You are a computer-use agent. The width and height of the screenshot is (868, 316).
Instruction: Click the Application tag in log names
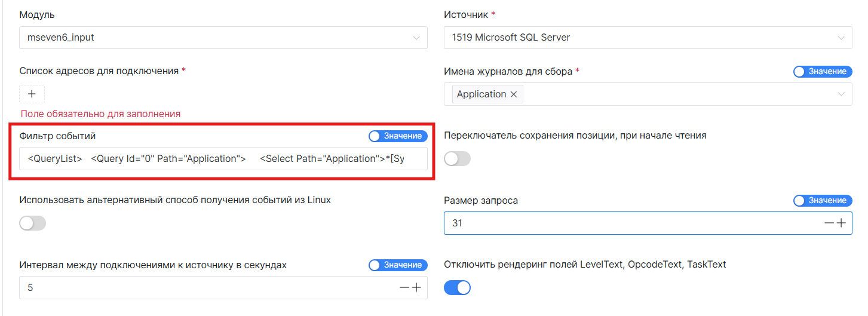tap(481, 94)
